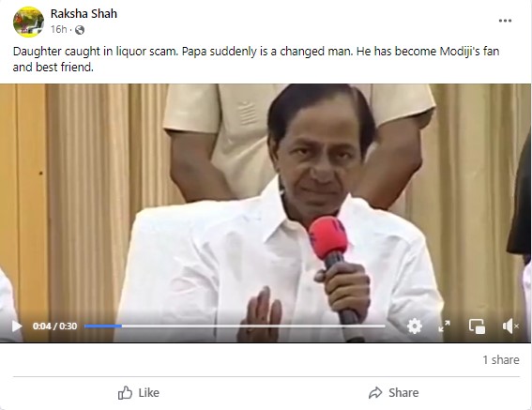Open picture-in-picture mini player
This screenshot has height=410, width=532.
477,326
